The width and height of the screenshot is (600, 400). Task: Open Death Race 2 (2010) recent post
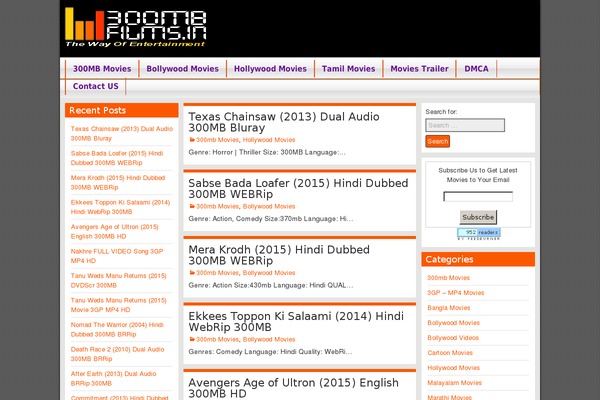pyautogui.click(x=117, y=354)
